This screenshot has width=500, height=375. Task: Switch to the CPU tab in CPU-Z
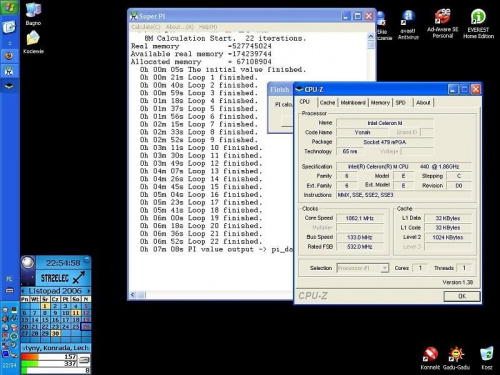(305, 102)
